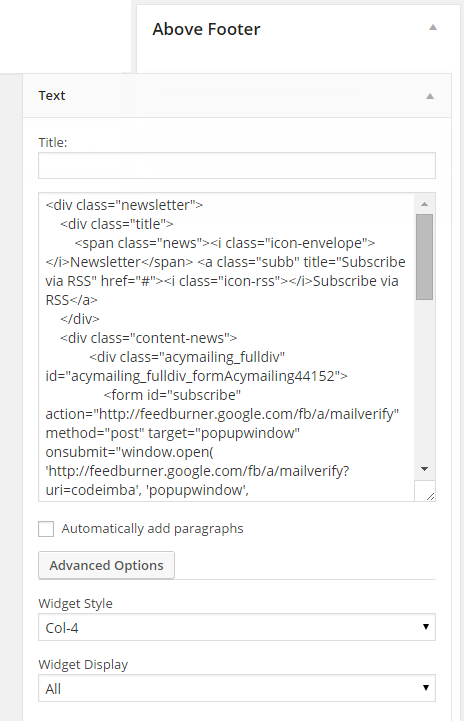Click inside the newsletter HTML code textarea
Image resolution: width=464 pixels, height=721 pixels.
pyautogui.click(x=227, y=347)
